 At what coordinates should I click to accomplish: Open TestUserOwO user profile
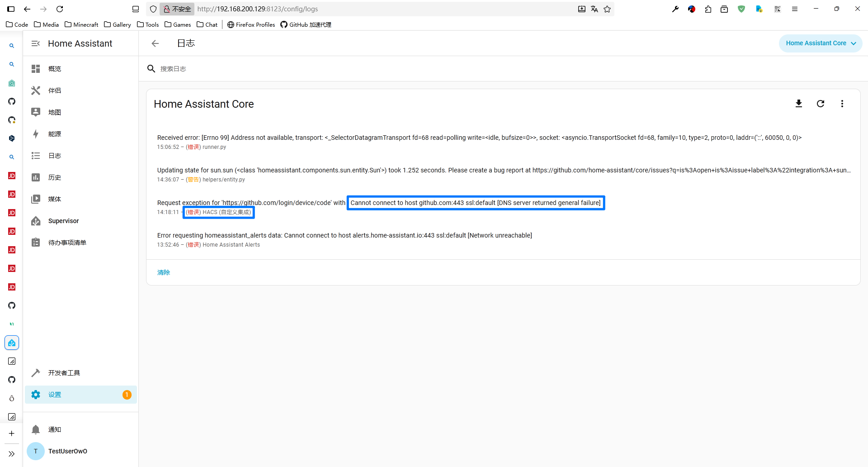[67, 451]
